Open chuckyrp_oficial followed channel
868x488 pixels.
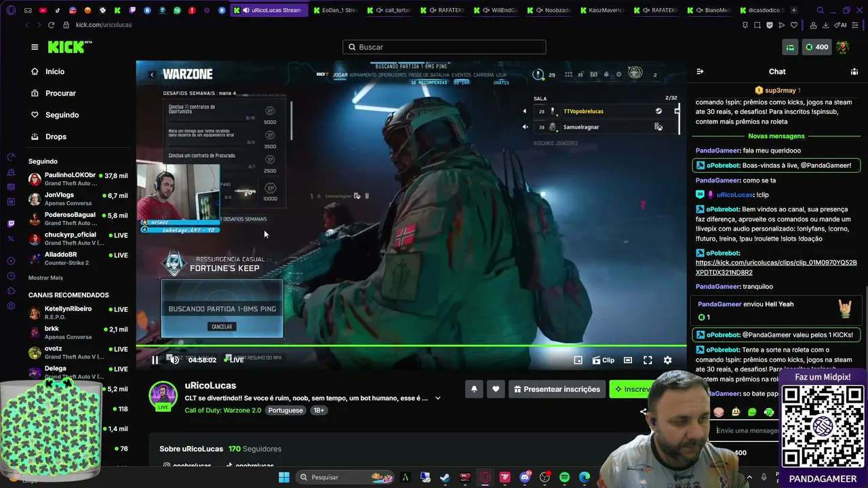[x=78, y=238]
